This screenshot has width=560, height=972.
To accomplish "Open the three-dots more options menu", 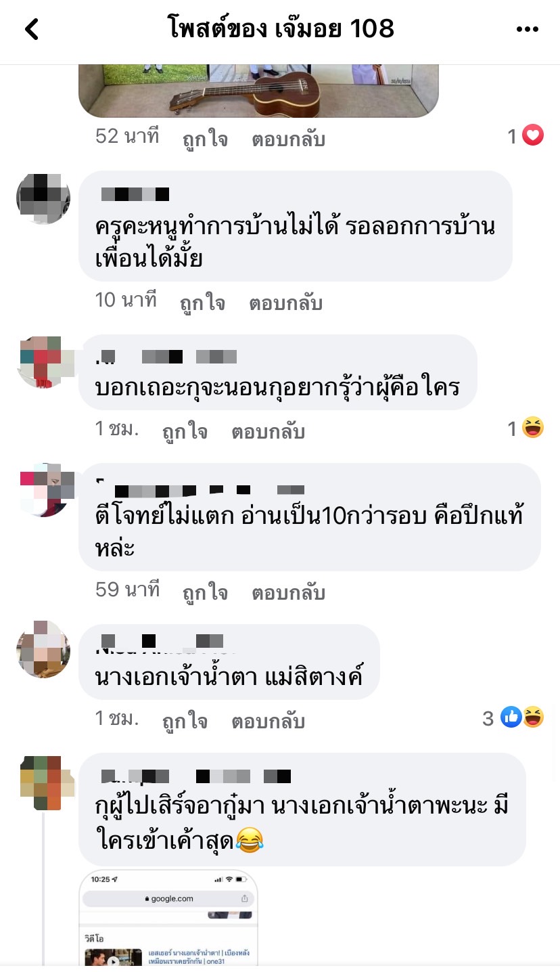I will point(527,29).
